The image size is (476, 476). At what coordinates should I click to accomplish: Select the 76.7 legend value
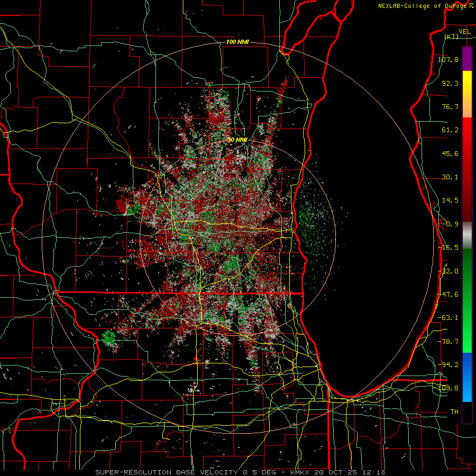(450, 106)
